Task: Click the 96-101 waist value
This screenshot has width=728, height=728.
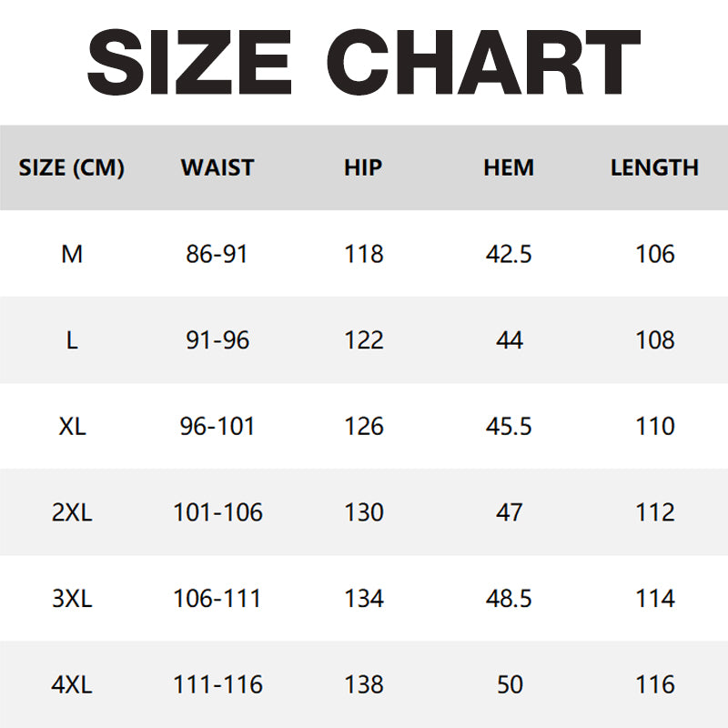Action: [217, 426]
